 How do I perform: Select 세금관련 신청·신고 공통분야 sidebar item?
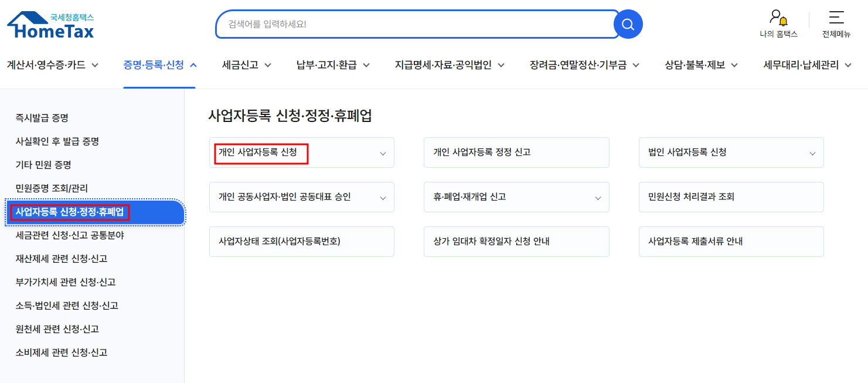coord(70,235)
